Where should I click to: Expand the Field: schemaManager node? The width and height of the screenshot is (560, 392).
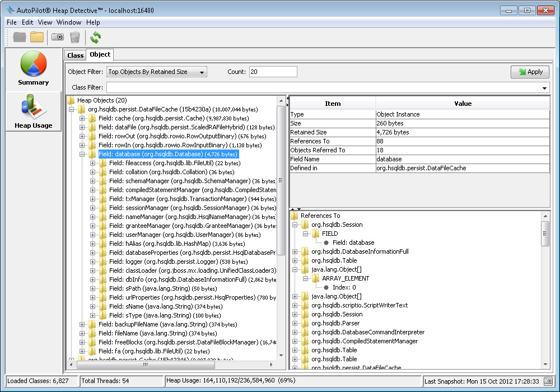pos(93,181)
